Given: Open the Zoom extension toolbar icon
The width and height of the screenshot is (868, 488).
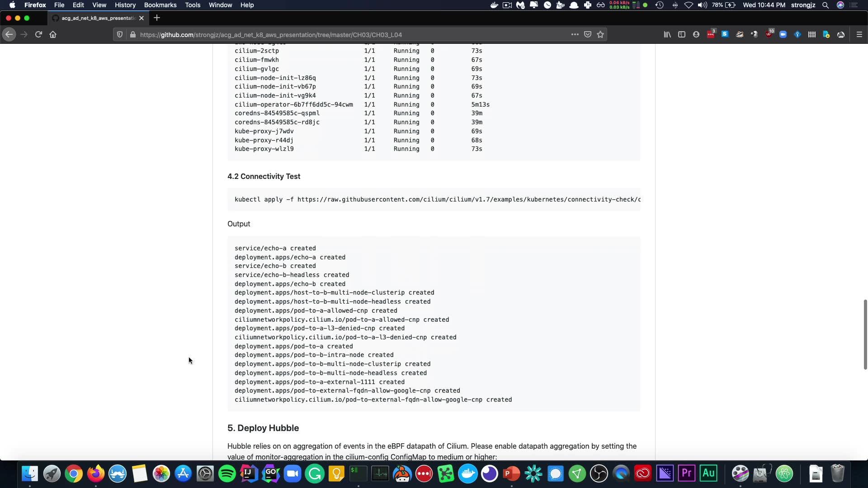Looking at the screenshot, I should pyautogui.click(x=783, y=34).
